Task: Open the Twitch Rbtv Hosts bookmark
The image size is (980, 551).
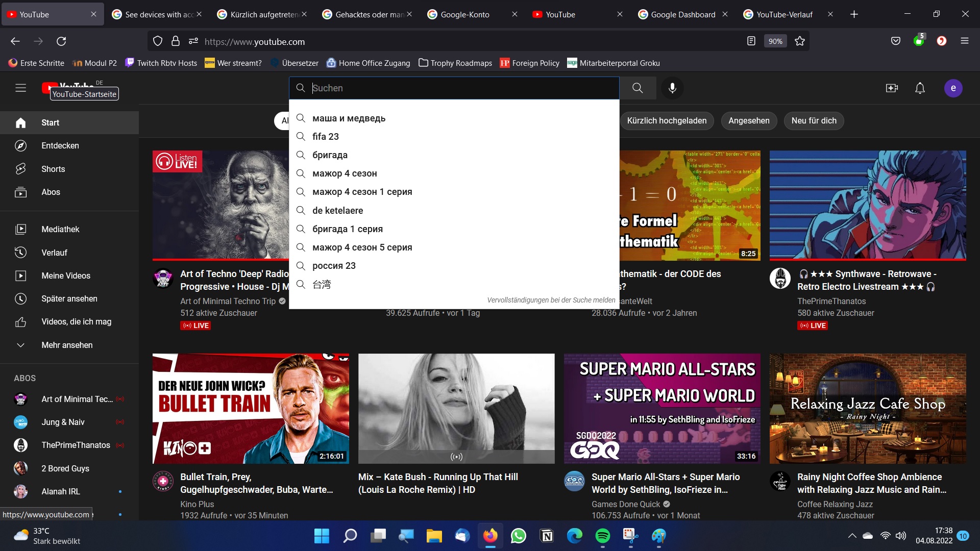Action: pos(161,63)
